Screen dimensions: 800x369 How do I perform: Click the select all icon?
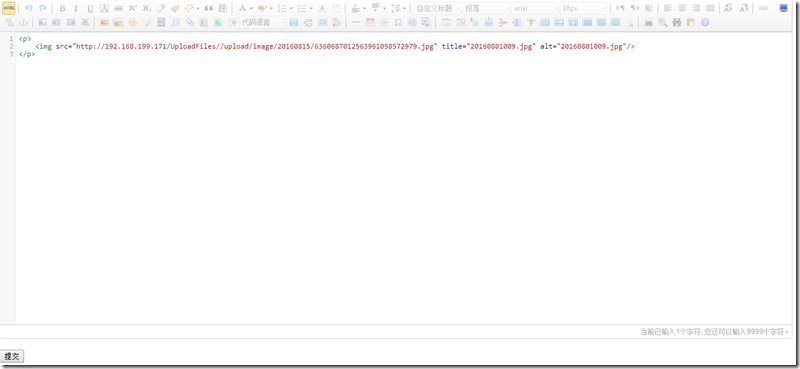coord(322,8)
